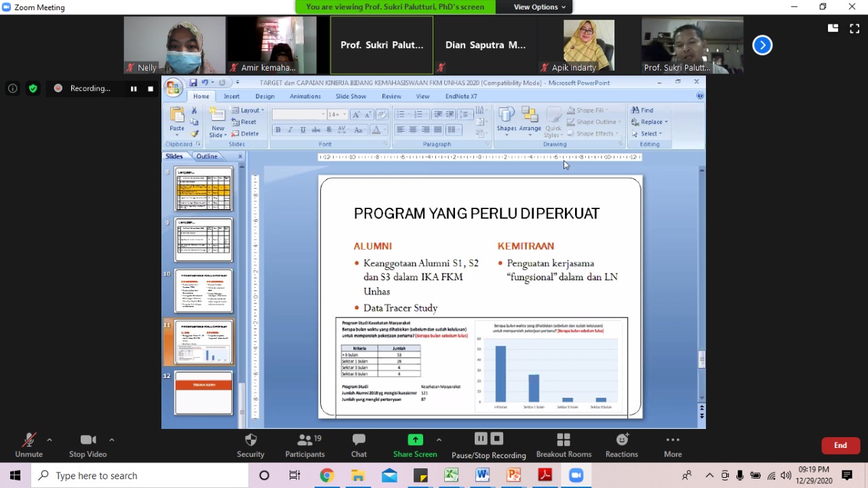Open the Layout dropdown in Slides group
The image size is (868, 488).
[248, 110]
